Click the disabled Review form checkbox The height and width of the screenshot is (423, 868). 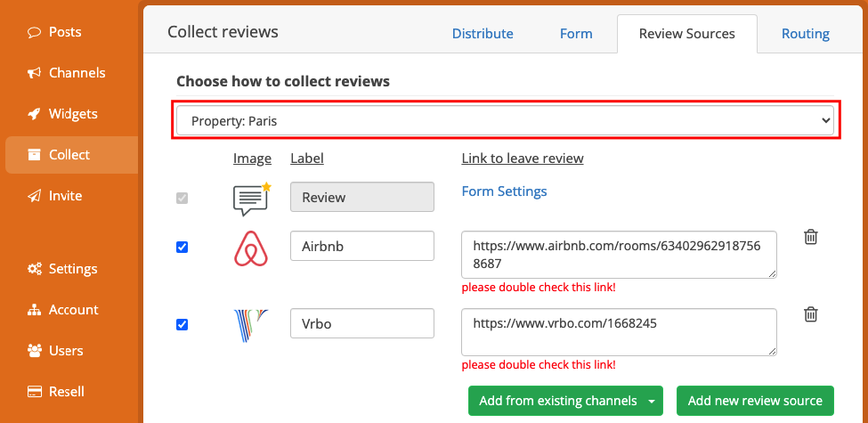[182, 198]
